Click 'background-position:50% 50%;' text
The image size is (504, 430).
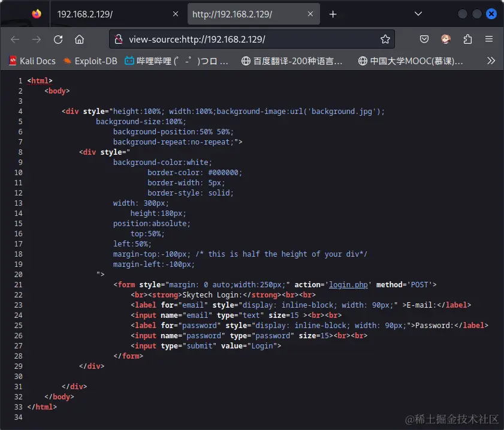point(173,132)
